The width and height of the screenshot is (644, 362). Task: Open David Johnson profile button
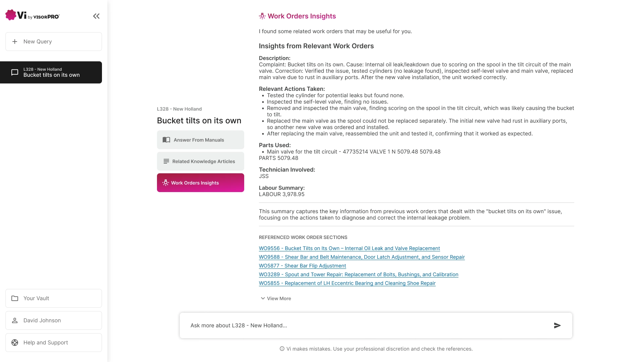[54, 320]
